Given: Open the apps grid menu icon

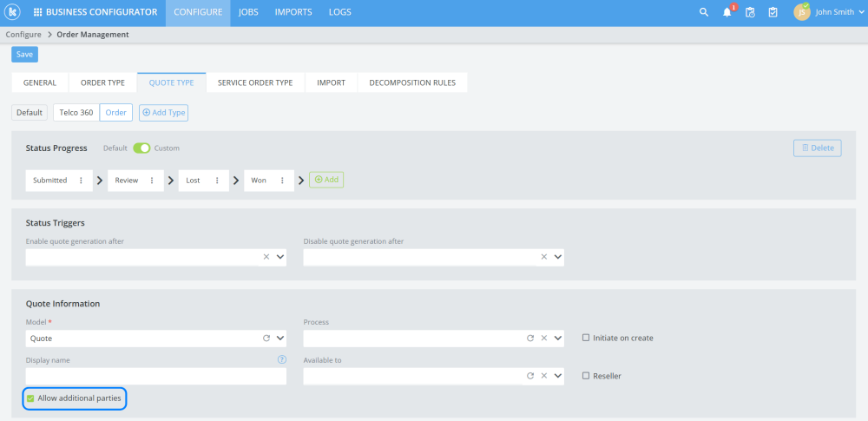Looking at the screenshot, I should coord(38,12).
